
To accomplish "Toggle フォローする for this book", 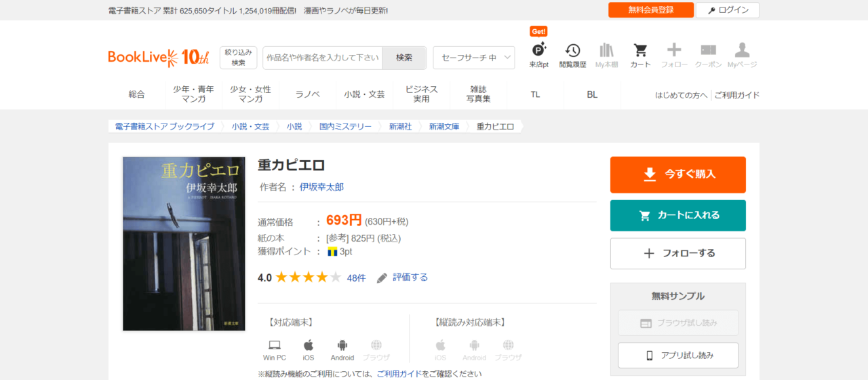I will click(x=677, y=253).
